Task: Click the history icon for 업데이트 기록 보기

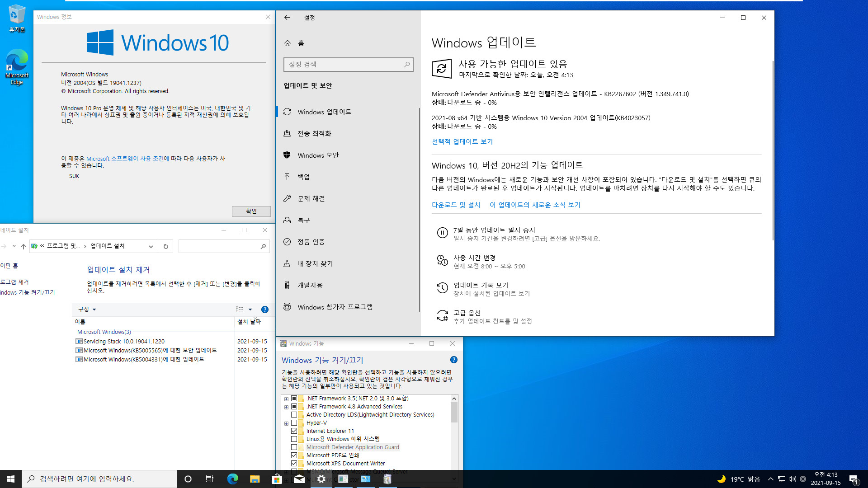Action: coord(442,288)
